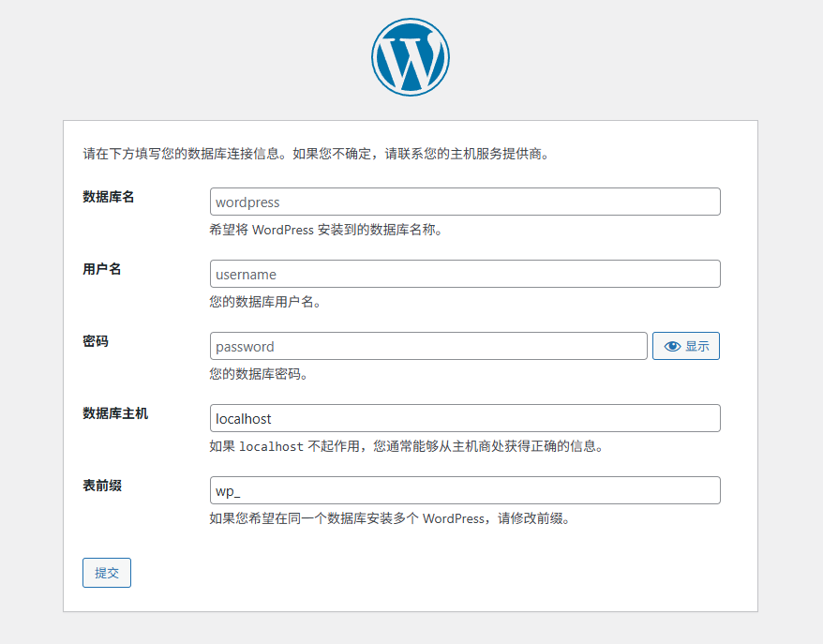The image size is (823, 644).
Task: Focus the 数据库名 input field
Action: (x=465, y=202)
